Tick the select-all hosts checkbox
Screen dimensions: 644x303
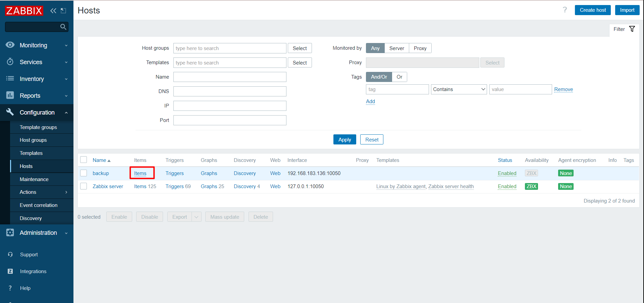coord(84,160)
